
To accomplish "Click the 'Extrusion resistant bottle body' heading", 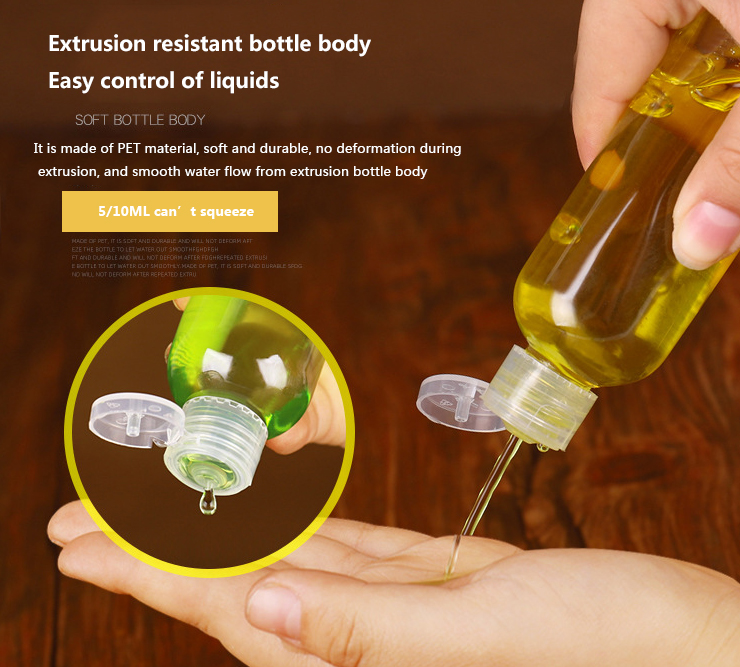I will tap(210, 44).
